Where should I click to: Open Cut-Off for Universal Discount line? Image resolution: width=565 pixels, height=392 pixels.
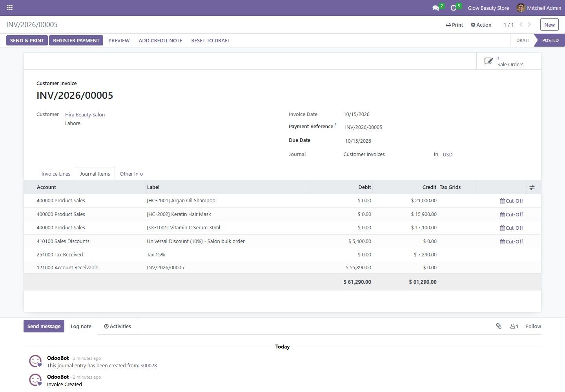[511, 241]
